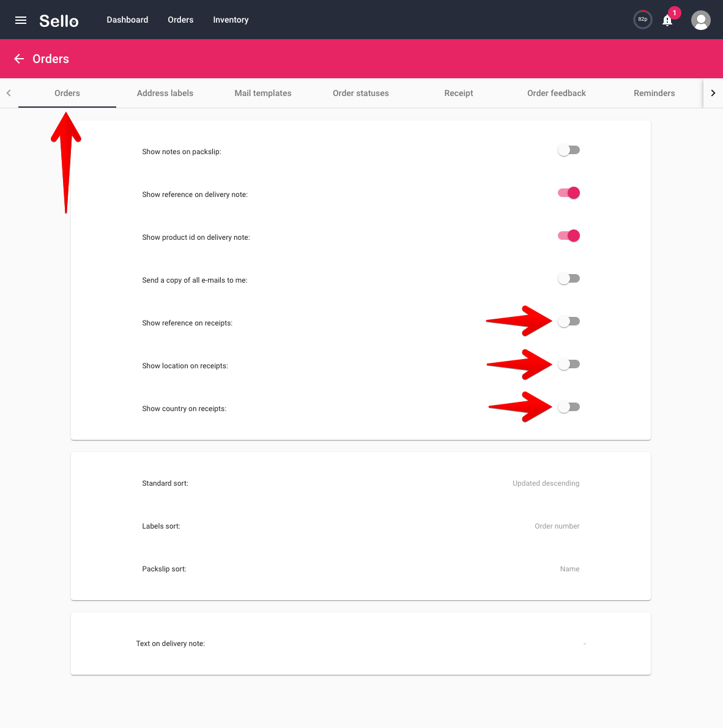Click the 'Packslip sort:' label
This screenshot has width=723, height=728.
[165, 569]
